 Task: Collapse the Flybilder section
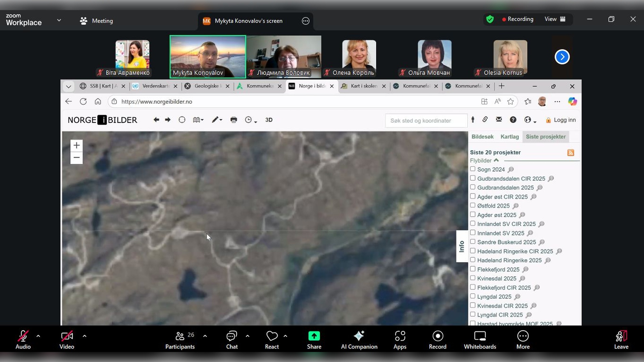coord(496,161)
